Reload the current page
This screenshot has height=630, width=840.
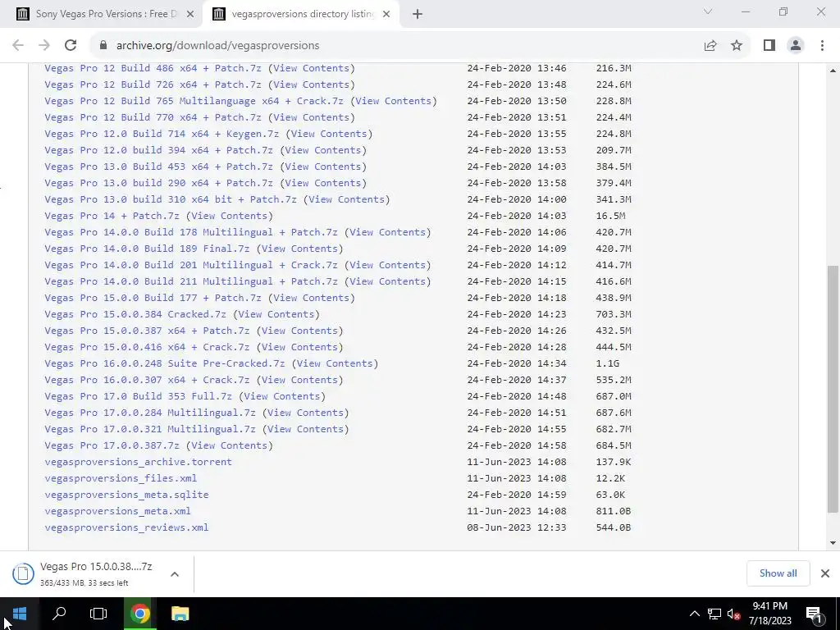tap(71, 46)
